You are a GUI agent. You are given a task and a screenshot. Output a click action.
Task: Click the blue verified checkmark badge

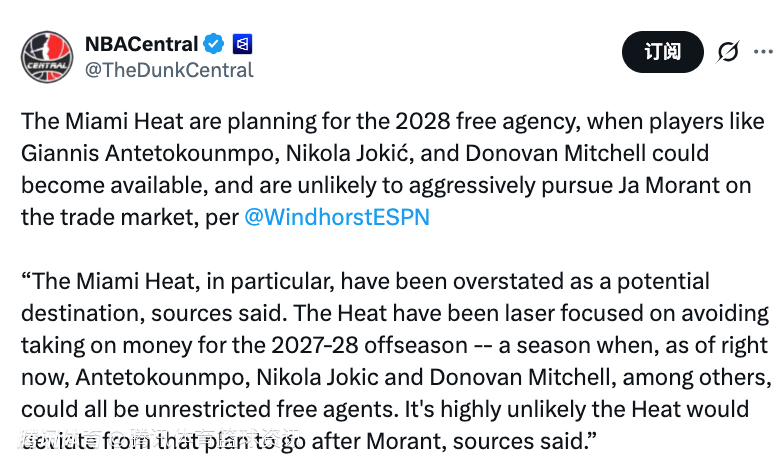coord(214,44)
